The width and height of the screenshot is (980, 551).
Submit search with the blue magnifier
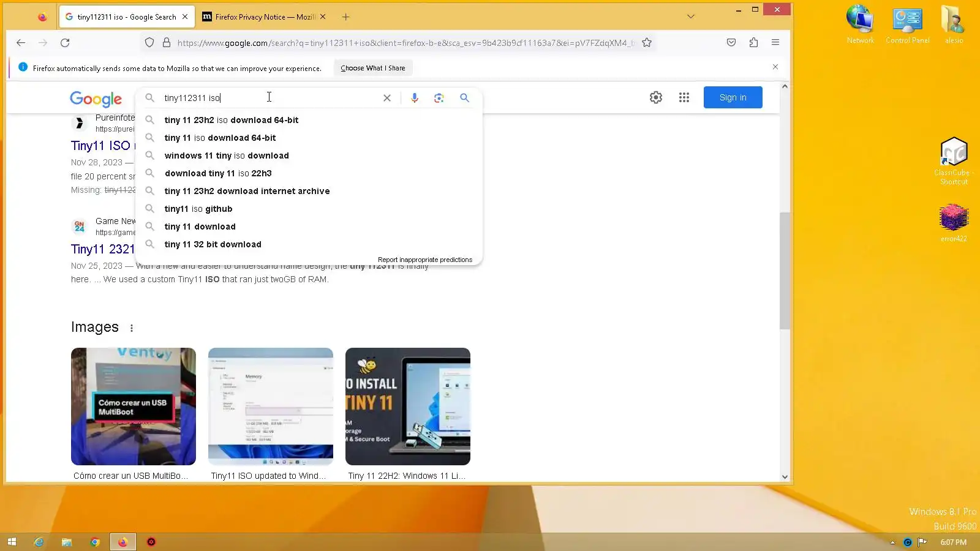[x=464, y=98]
